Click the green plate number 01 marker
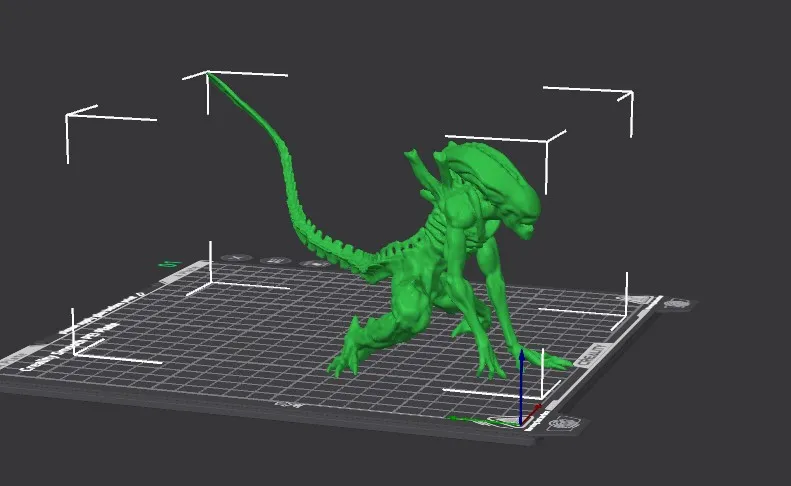 169,264
